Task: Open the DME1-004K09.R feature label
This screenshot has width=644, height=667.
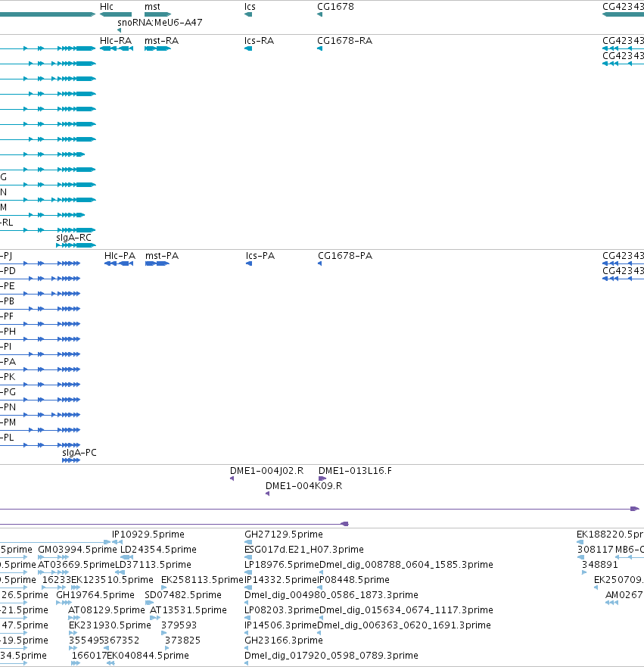Action: click(x=304, y=486)
